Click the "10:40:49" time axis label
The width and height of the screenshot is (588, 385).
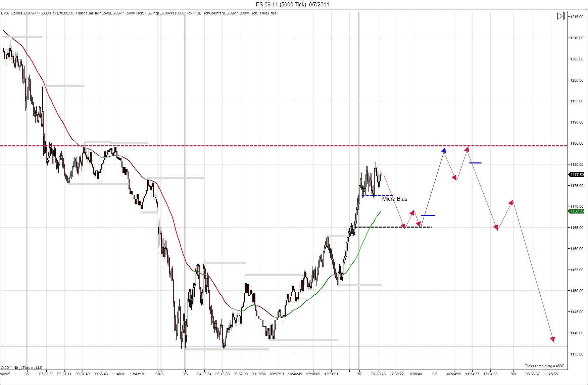click(x=295, y=374)
